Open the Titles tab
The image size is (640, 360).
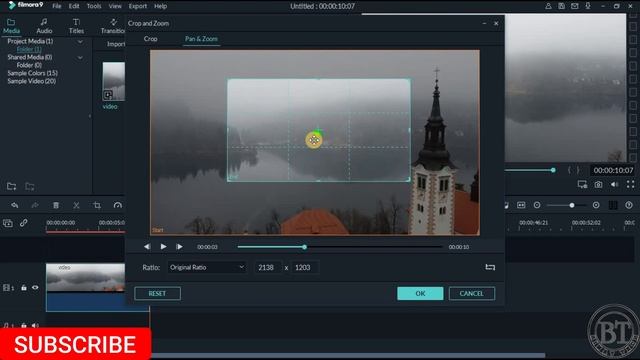[76, 26]
